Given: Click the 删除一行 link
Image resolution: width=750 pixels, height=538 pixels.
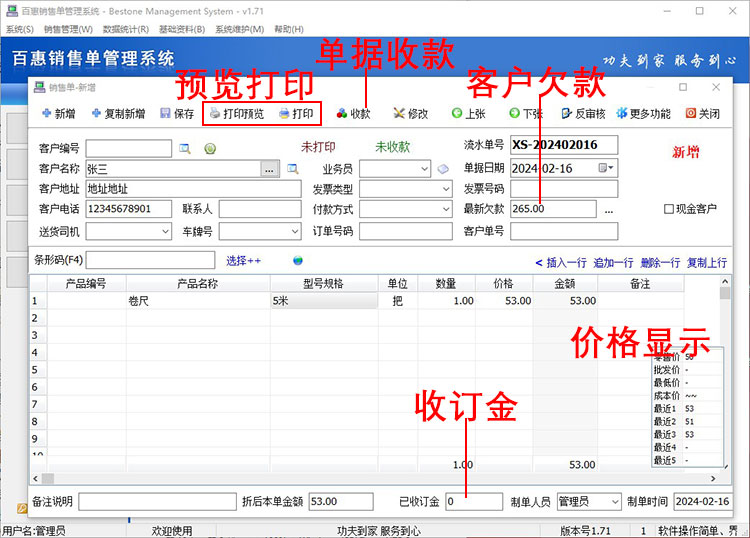Looking at the screenshot, I should tap(661, 263).
